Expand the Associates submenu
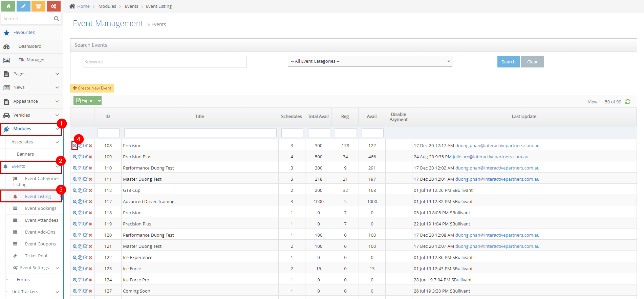 tap(57, 142)
